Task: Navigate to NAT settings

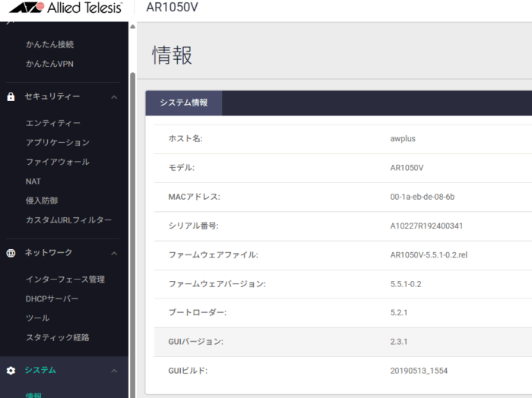Action: (33, 182)
